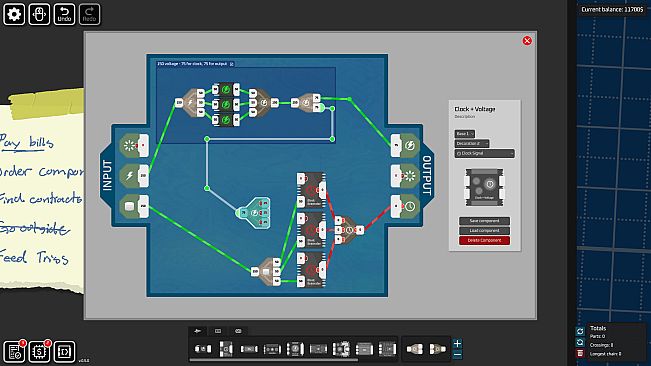This screenshot has width=651, height=366.
Task: Select the bottom OUTPUT clock node
Action: [405, 206]
